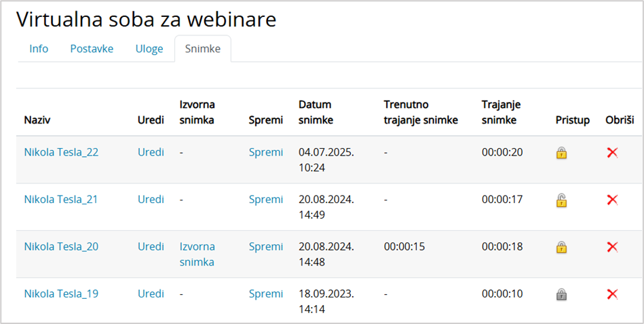Open the Postavke tab

[92, 48]
